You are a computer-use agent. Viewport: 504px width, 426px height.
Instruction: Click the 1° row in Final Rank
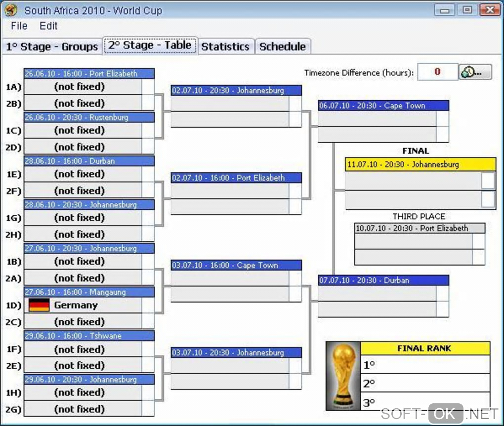[425, 365]
